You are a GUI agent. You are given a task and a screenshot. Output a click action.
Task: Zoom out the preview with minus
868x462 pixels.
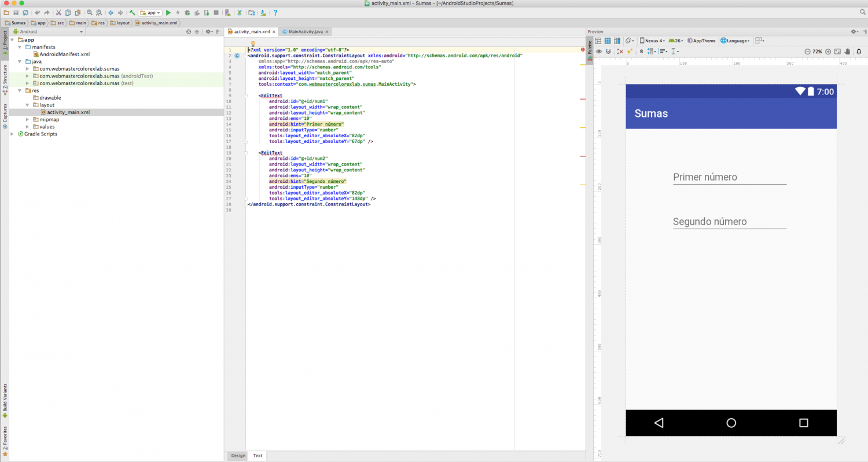807,51
